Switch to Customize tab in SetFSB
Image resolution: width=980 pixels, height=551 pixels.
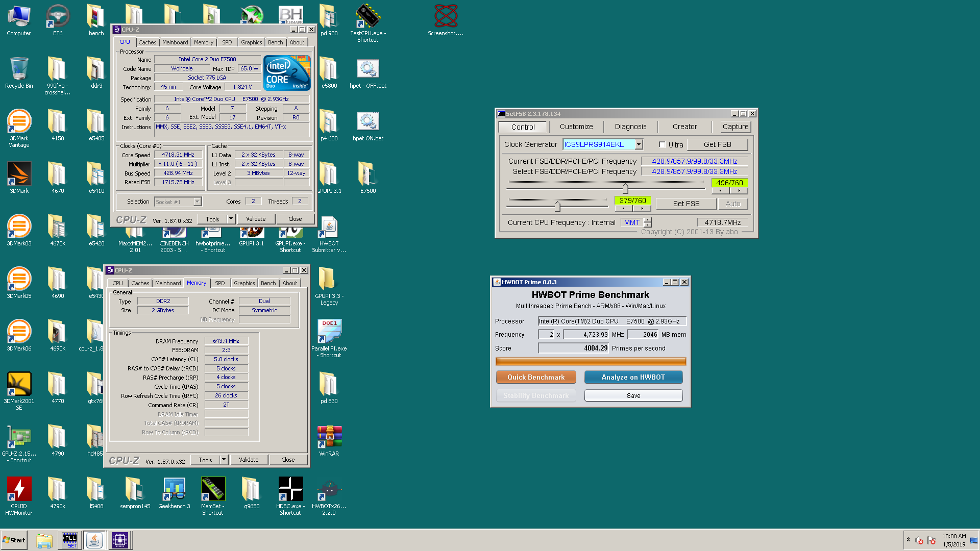[576, 127]
